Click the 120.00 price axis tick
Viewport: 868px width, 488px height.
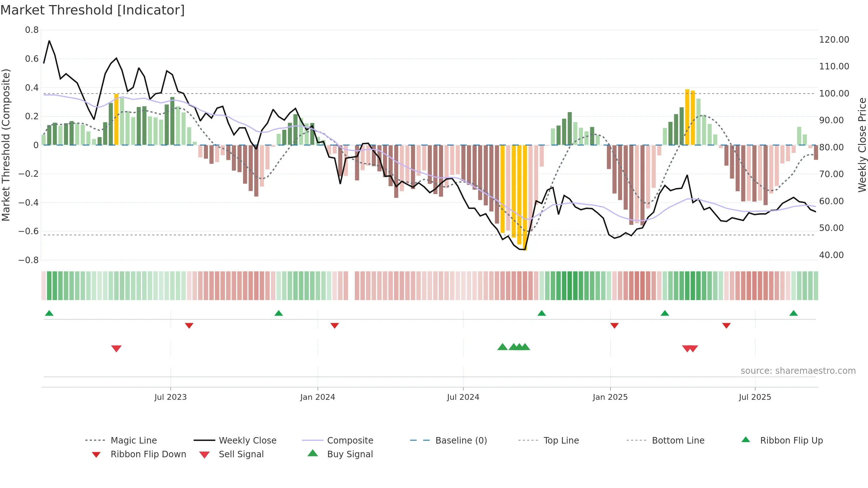[x=834, y=39]
